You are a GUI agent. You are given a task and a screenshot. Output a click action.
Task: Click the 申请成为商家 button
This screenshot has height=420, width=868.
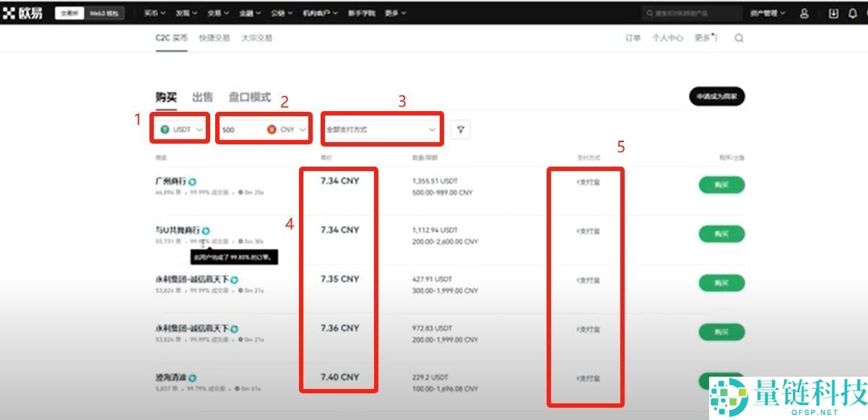coord(718,96)
